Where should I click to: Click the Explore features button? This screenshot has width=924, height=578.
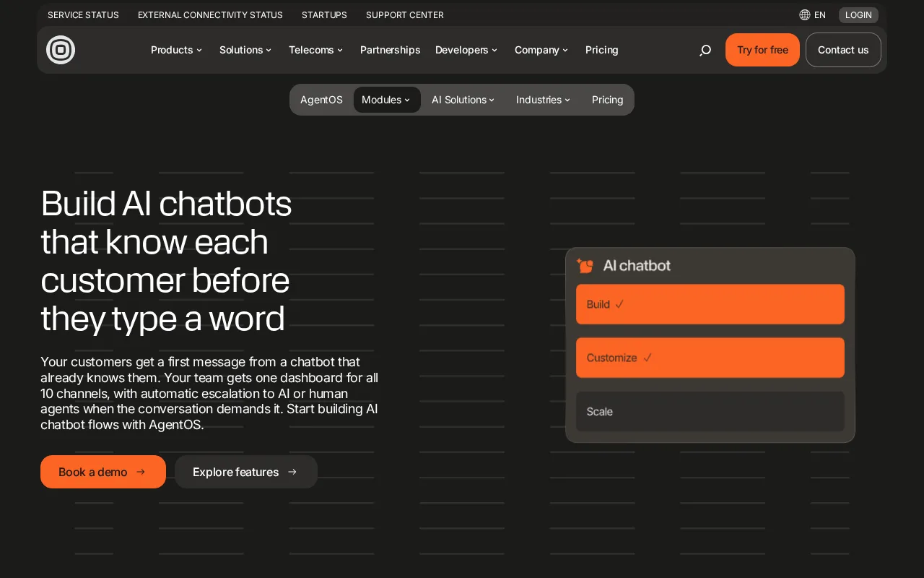246,472
